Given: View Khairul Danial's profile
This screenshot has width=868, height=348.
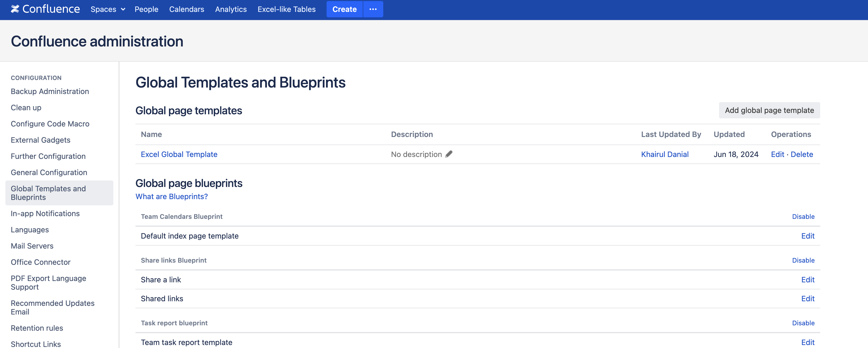Looking at the screenshot, I should 664,154.
